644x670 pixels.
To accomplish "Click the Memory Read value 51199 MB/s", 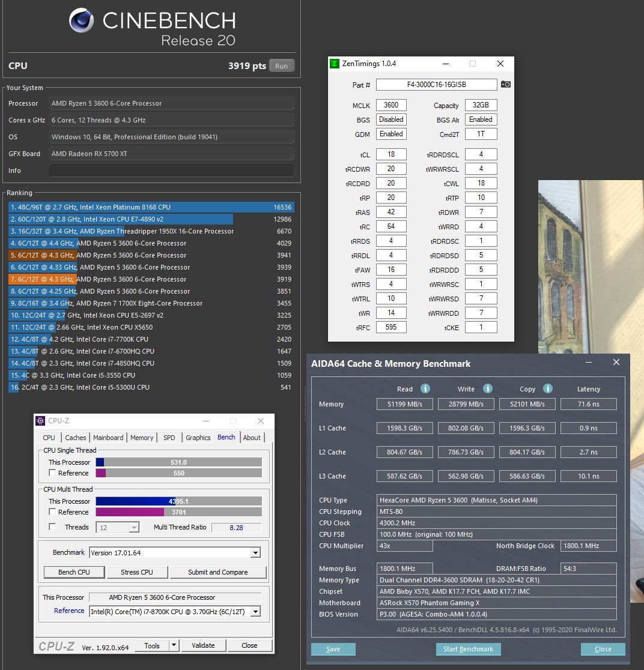I will (404, 404).
